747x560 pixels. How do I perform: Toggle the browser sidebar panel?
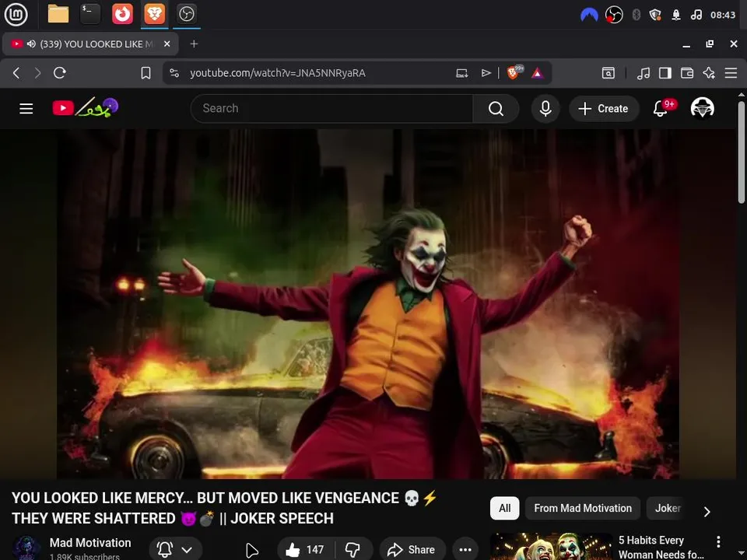click(x=665, y=73)
